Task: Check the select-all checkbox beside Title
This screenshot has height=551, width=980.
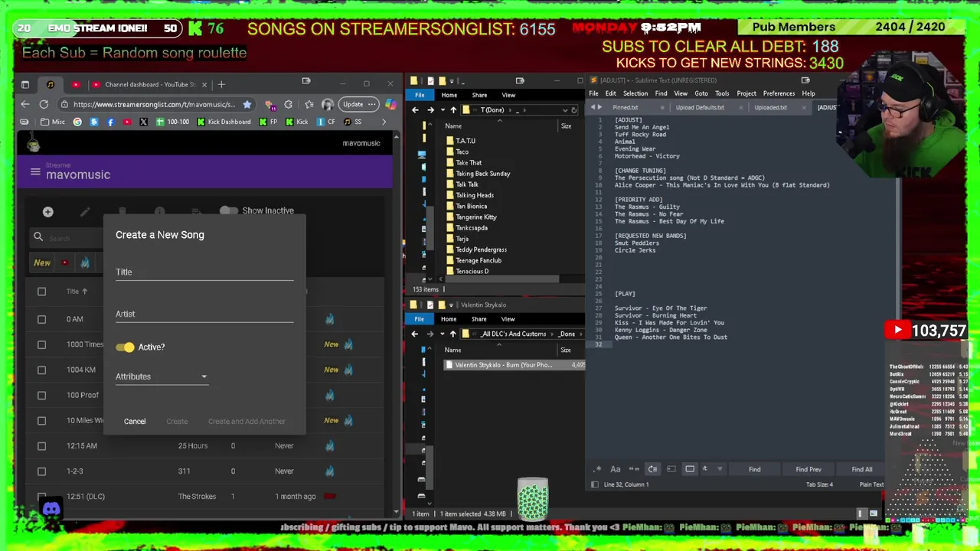Action: tap(42, 292)
